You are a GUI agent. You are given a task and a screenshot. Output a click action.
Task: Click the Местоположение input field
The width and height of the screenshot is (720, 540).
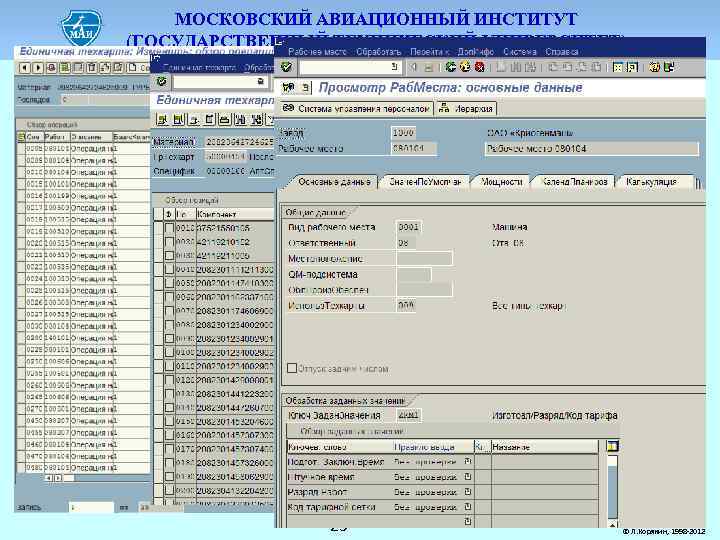(424, 259)
